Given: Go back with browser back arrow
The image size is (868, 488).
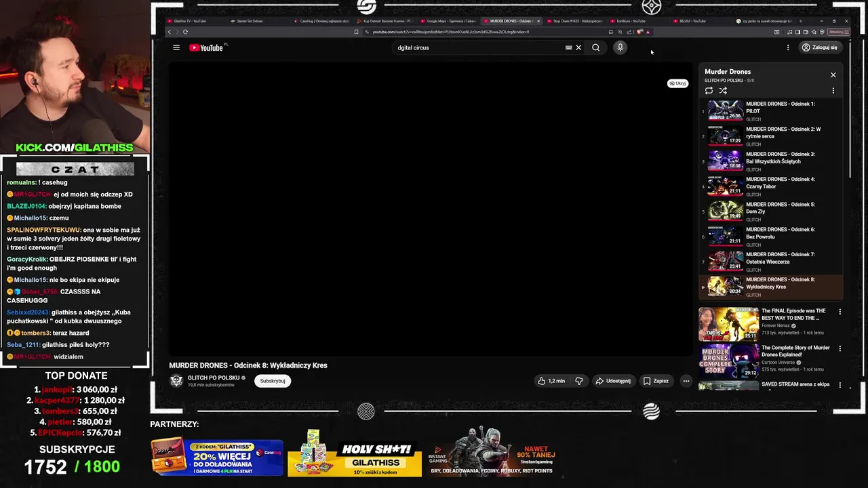Looking at the screenshot, I should click(x=170, y=32).
